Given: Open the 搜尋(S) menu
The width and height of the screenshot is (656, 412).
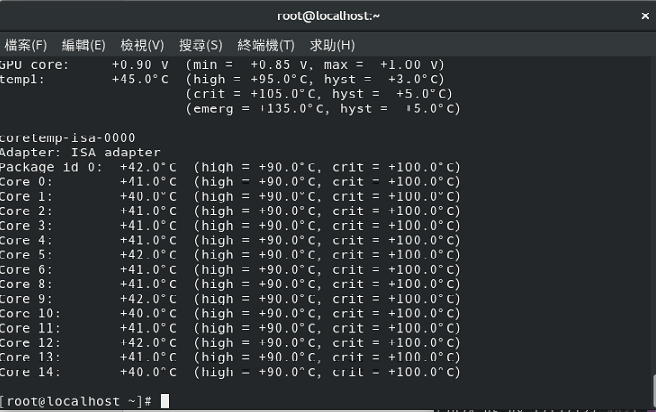Looking at the screenshot, I should coord(201,45).
